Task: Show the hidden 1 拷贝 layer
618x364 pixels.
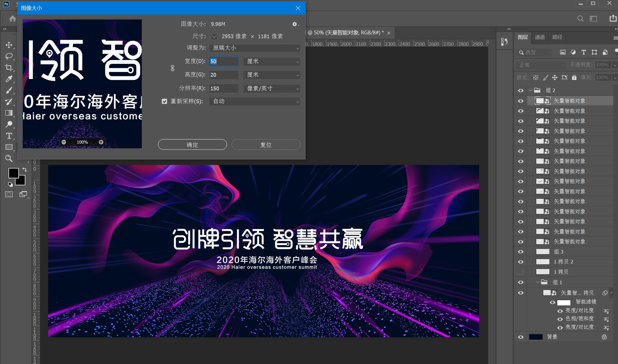Action: 521,272
